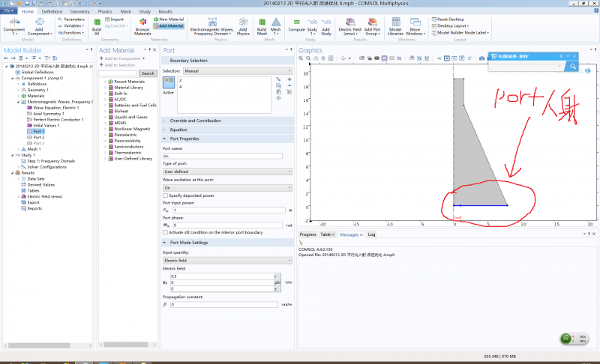Toggle the Active boundary selection button
Image resolution: width=600 pixels, height=364 pixels.
point(169,84)
